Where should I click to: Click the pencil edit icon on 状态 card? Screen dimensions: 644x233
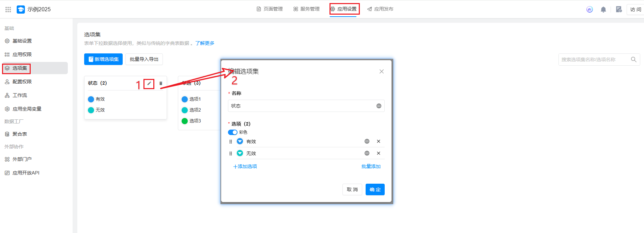(149, 83)
